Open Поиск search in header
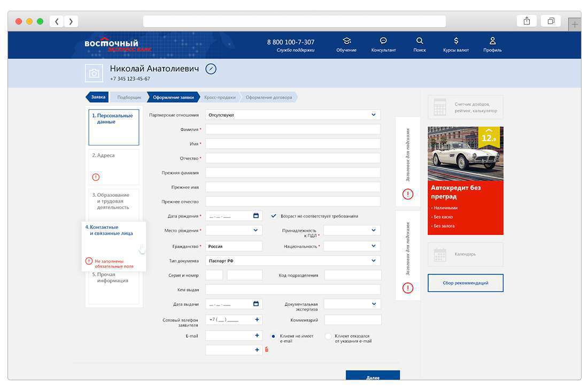The height and width of the screenshot is (392, 588). tap(420, 41)
